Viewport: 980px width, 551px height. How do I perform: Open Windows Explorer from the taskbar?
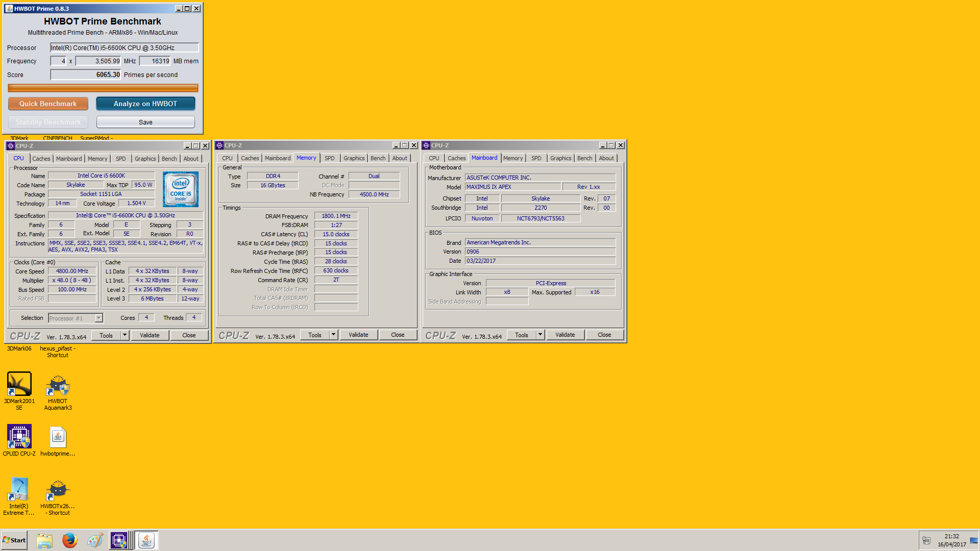(x=44, y=540)
